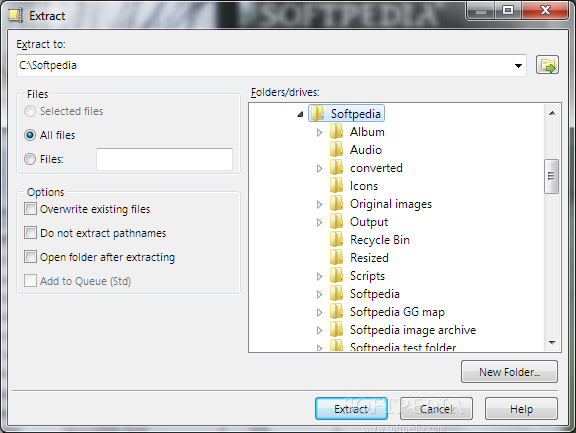Select the converted tree item

pyautogui.click(x=376, y=167)
